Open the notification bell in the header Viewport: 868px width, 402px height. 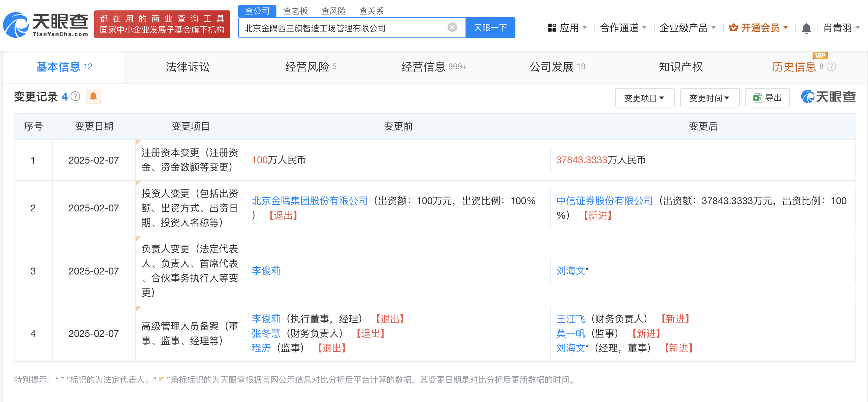pyautogui.click(x=806, y=28)
